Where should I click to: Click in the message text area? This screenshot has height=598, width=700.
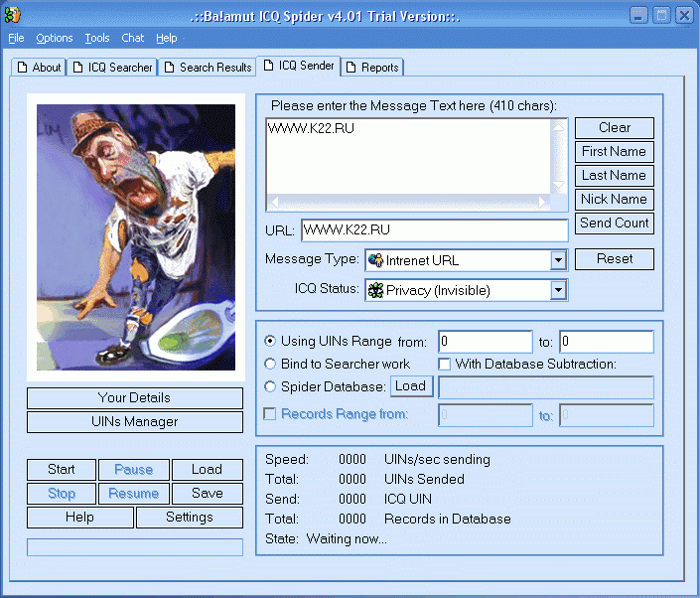coord(408,157)
